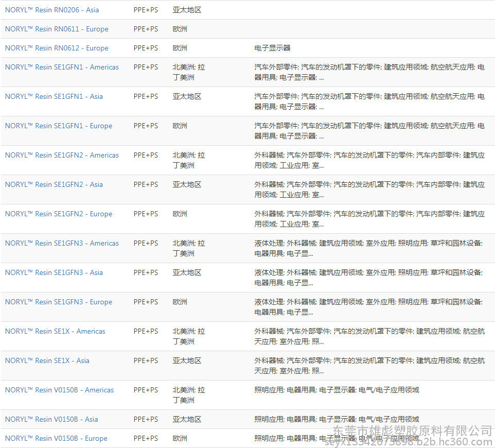Select 欧洲 region in RN0611 Europe row
Viewport: 495px width, 448px height.
[180, 29]
